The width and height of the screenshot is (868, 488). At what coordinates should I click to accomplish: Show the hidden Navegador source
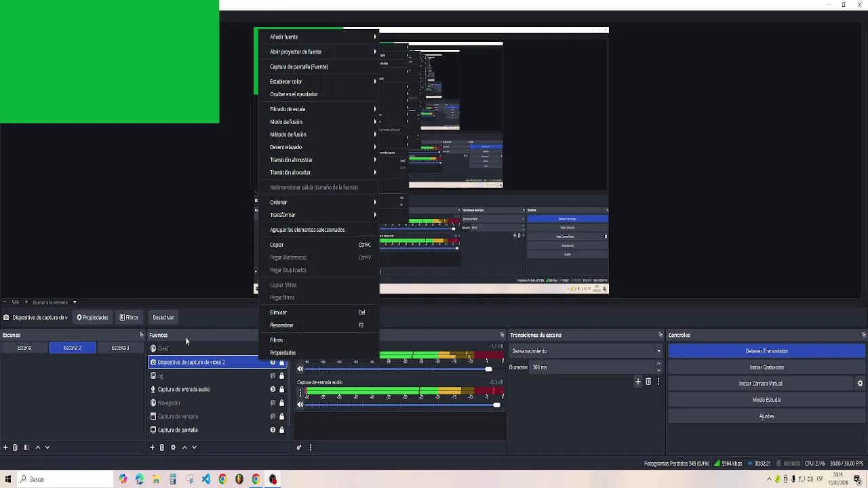coord(273,403)
